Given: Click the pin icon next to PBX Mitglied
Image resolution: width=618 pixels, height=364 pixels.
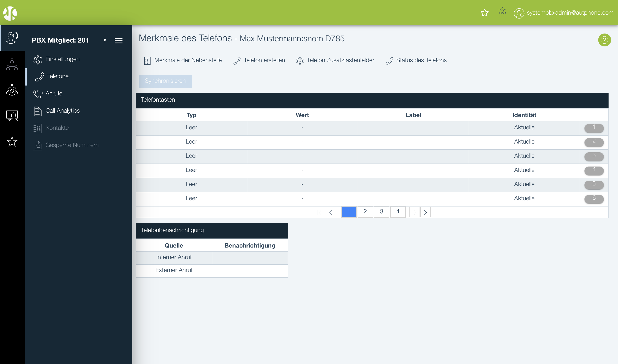Looking at the screenshot, I should tap(105, 40).
